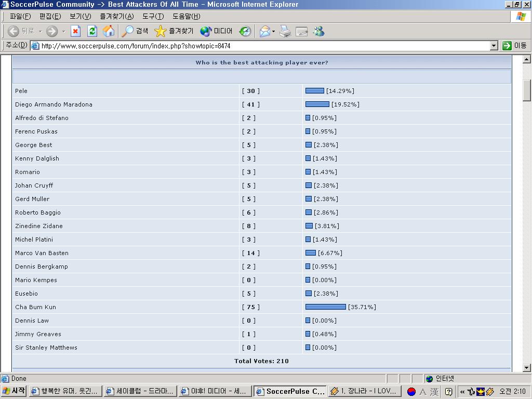Expand the address bar URL dropdown

[x=494, y=46]
